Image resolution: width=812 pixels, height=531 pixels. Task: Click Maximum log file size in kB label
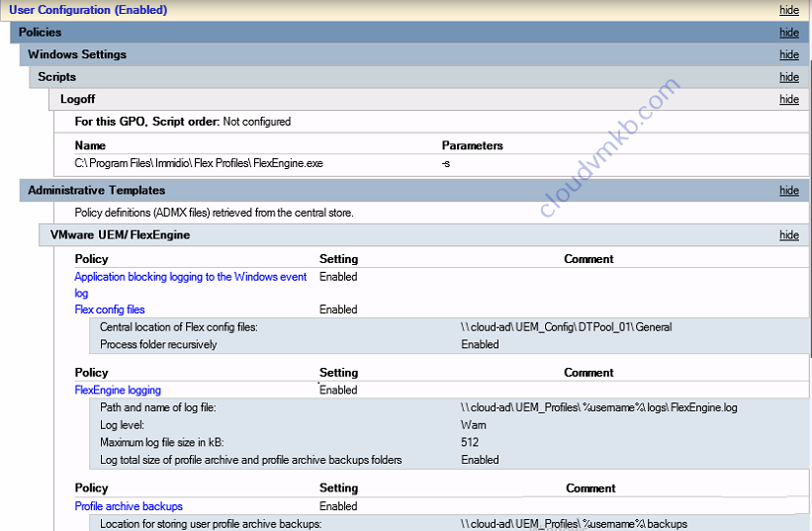click(x=161, y=443)
